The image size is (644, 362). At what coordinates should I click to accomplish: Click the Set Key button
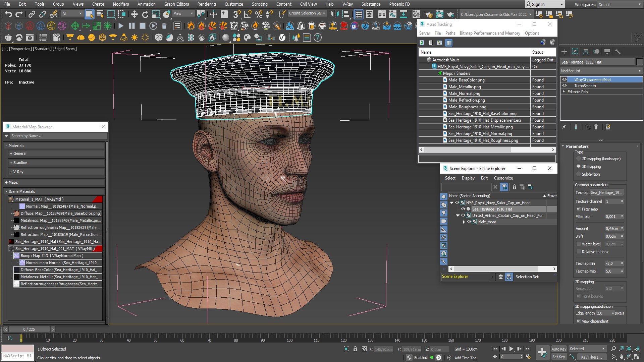coord(559,357)
